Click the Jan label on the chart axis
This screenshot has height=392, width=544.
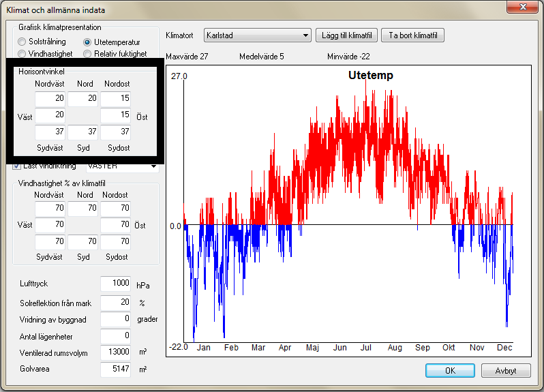tap(204, 348)
